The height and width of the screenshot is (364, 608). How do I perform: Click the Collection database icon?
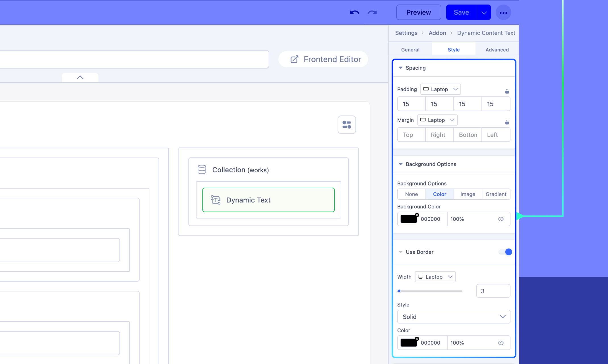coord(202,169)
